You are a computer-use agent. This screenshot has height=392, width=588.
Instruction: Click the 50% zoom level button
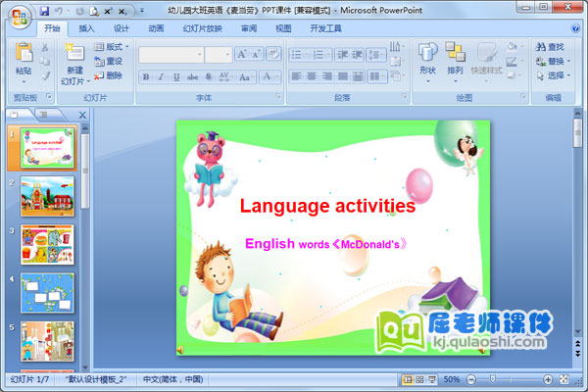(x=452, y=379)
